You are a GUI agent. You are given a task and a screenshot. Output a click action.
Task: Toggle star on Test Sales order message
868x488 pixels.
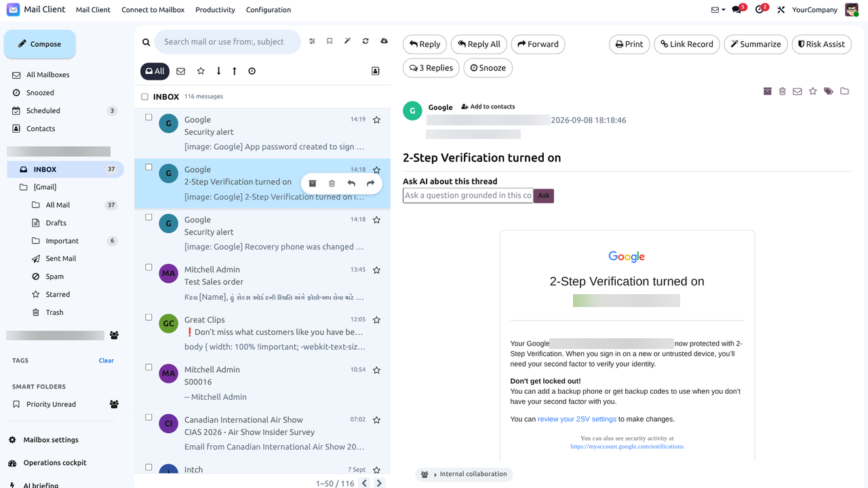(376, 270)
